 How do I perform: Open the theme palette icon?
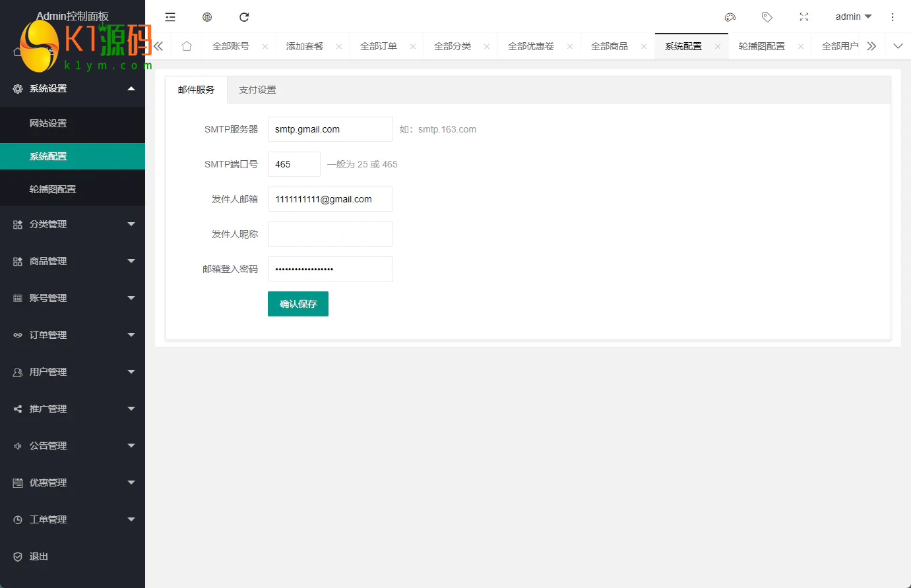coord(730,17)
